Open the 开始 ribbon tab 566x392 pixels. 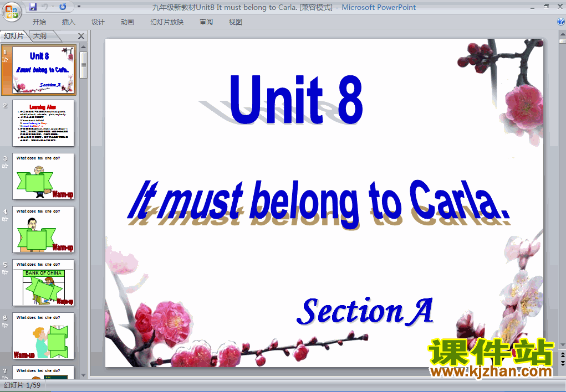(x=39, y=22)
